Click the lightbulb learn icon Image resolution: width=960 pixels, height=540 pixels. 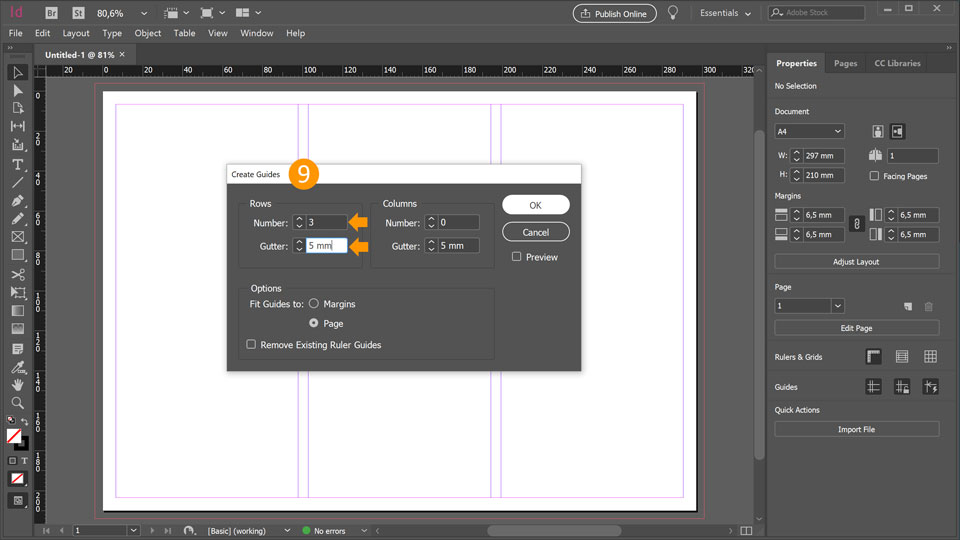tap(673, 13)
